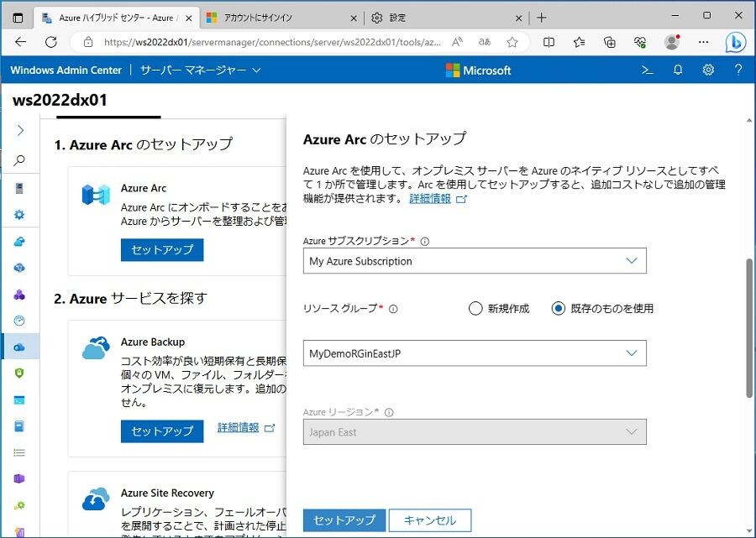Open browser essentials heart icon

pyautogui.click(x=640, y=42)
